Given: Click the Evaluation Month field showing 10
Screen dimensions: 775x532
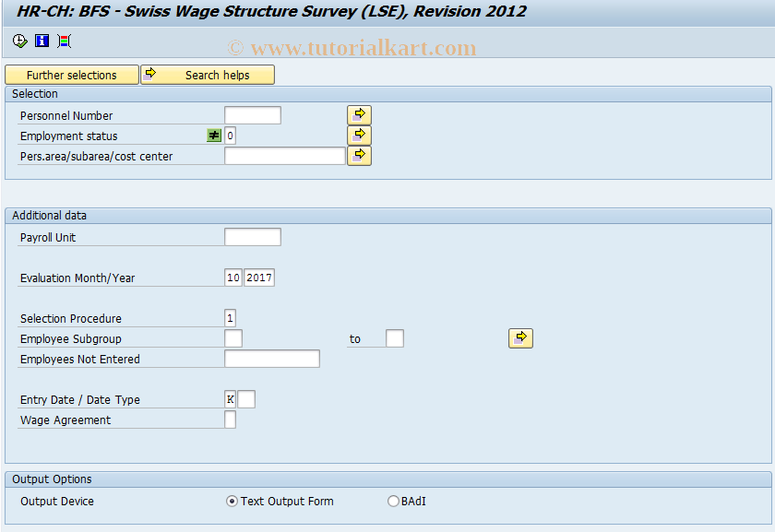Looking at the screenshot, I should (233, 278).
